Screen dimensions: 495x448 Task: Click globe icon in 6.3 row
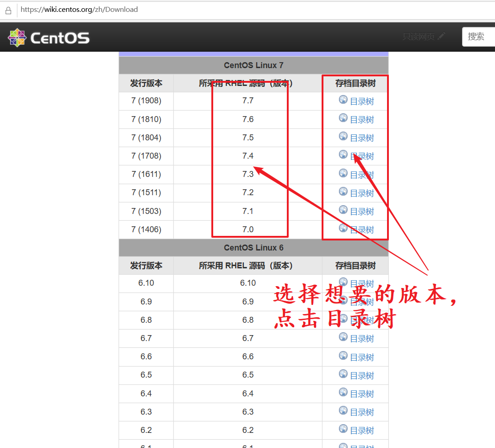[343, 411]
